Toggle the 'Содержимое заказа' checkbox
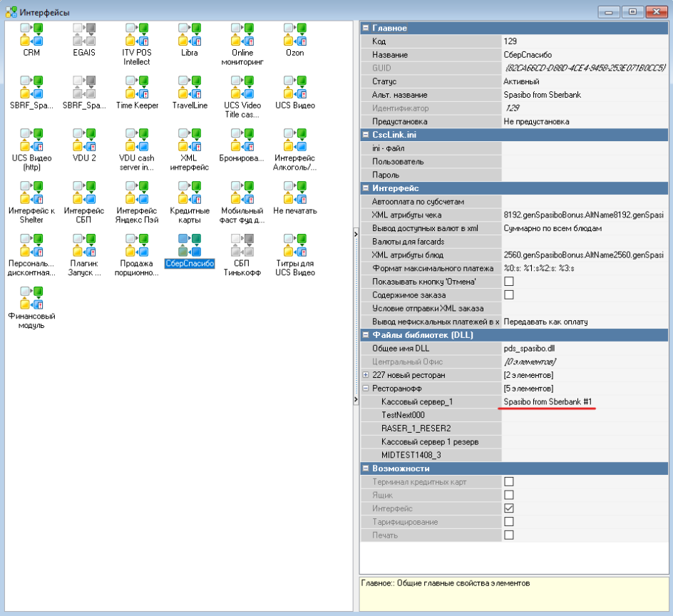 coord(509,294)
